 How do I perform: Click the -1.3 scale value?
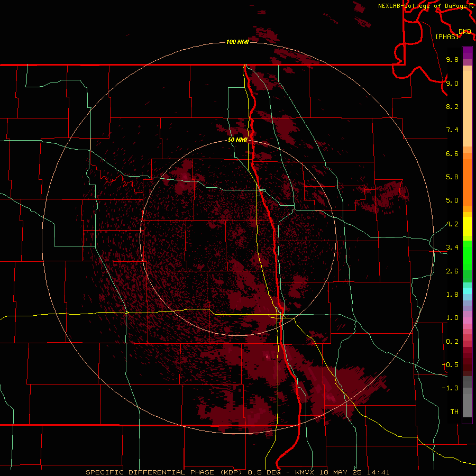point(450,388)
